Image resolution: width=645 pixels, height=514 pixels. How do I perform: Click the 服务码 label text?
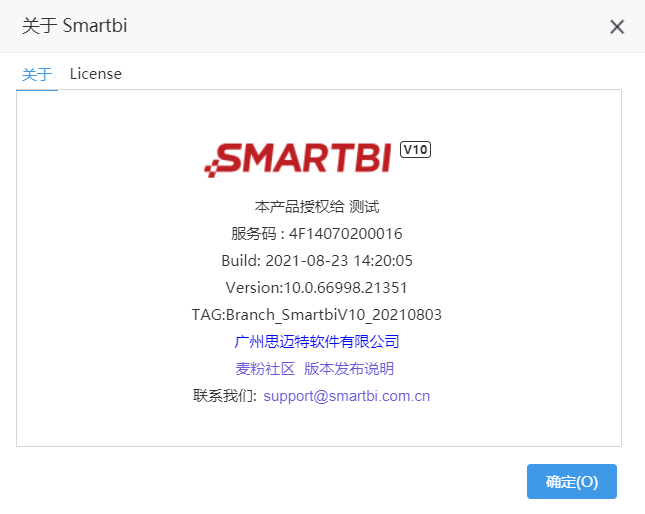253,234
